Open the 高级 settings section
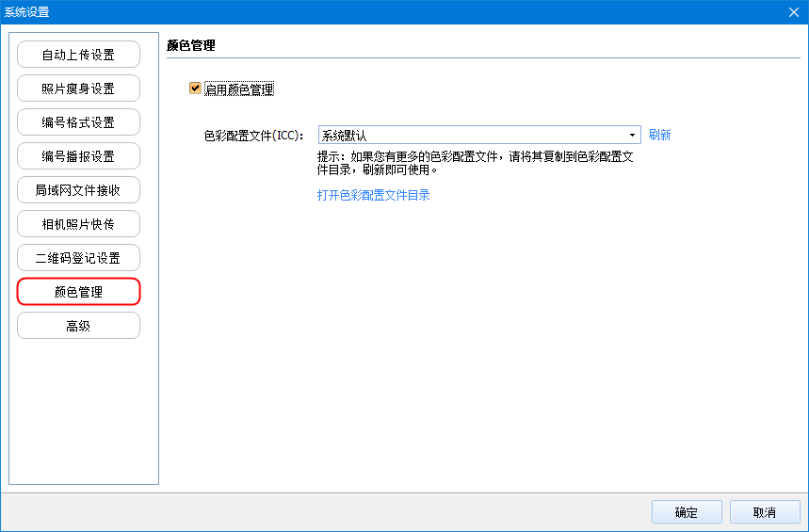Image resolution: width=809 pixels, height=532 pixels. (78, 326)
